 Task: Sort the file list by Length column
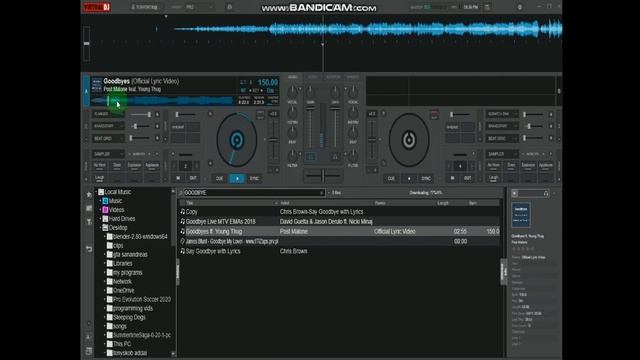(x=443, y=203)
